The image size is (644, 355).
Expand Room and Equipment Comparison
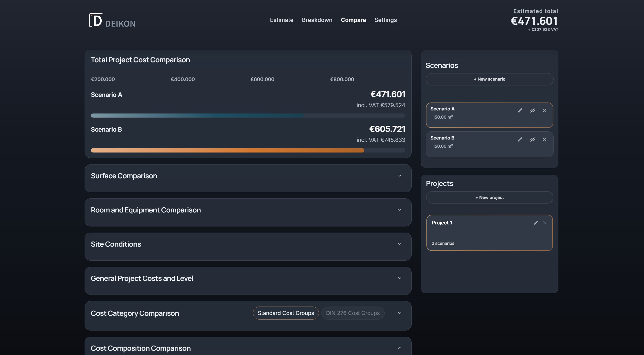click(399, 210)
